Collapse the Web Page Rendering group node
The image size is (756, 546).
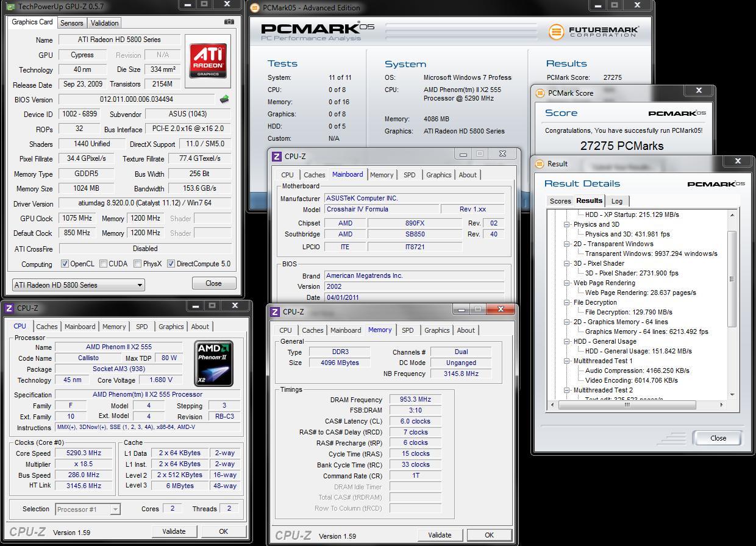(566, 283)
